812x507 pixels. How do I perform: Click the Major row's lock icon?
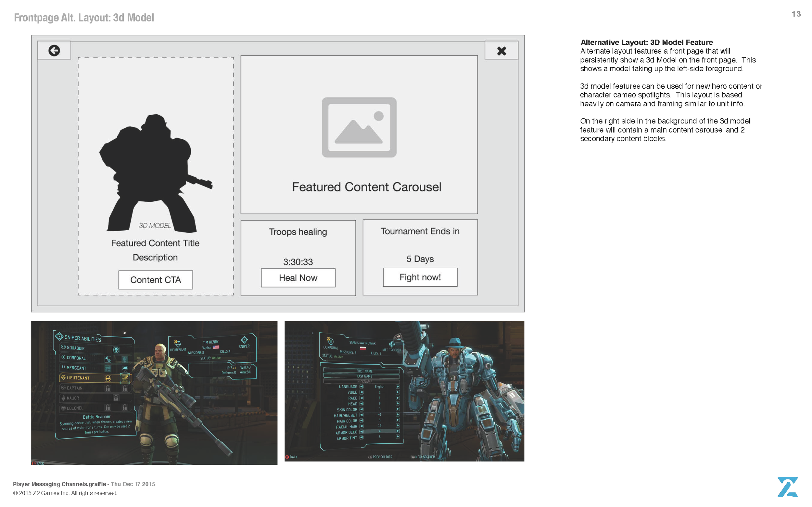(x=116, y=398)
